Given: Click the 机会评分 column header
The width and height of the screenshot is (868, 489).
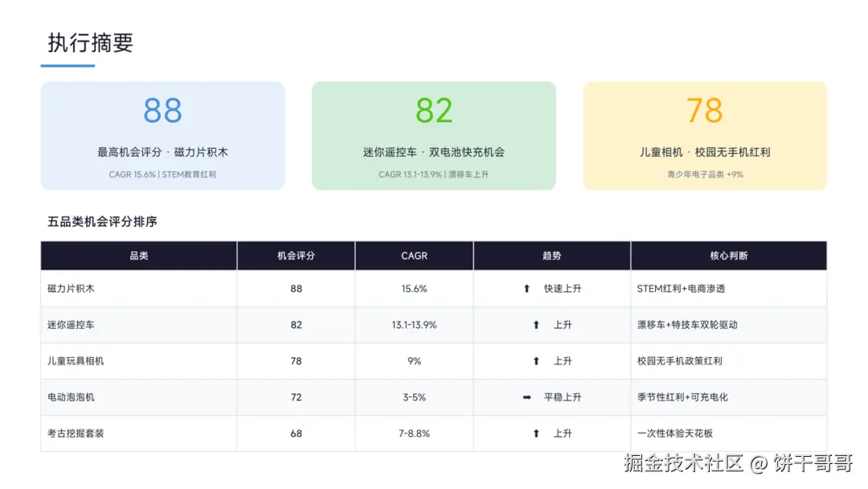Looking at the screenshot, I should 296,256.
